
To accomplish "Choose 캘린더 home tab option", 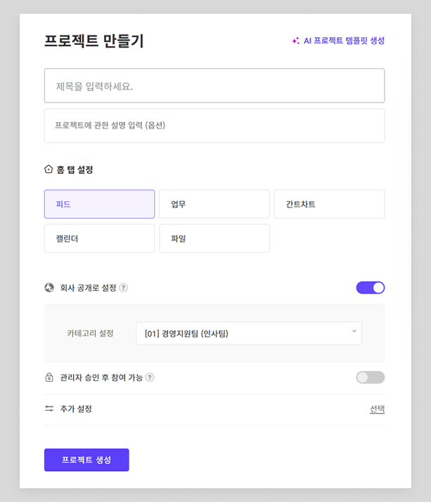I will click(99, 238).
